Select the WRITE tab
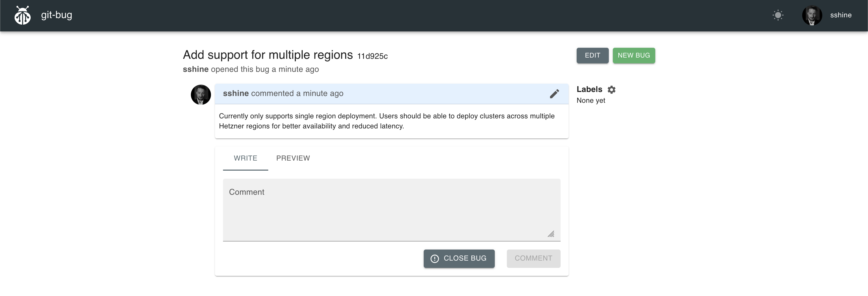 tap(245, 158)
